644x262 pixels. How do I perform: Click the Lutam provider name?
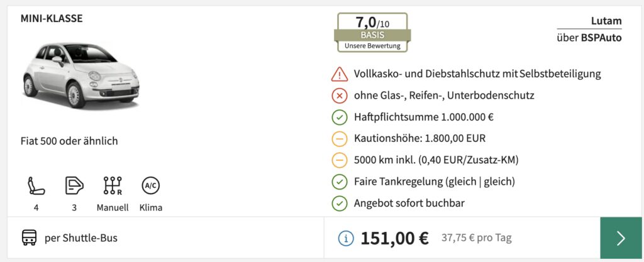click(606, 21)
